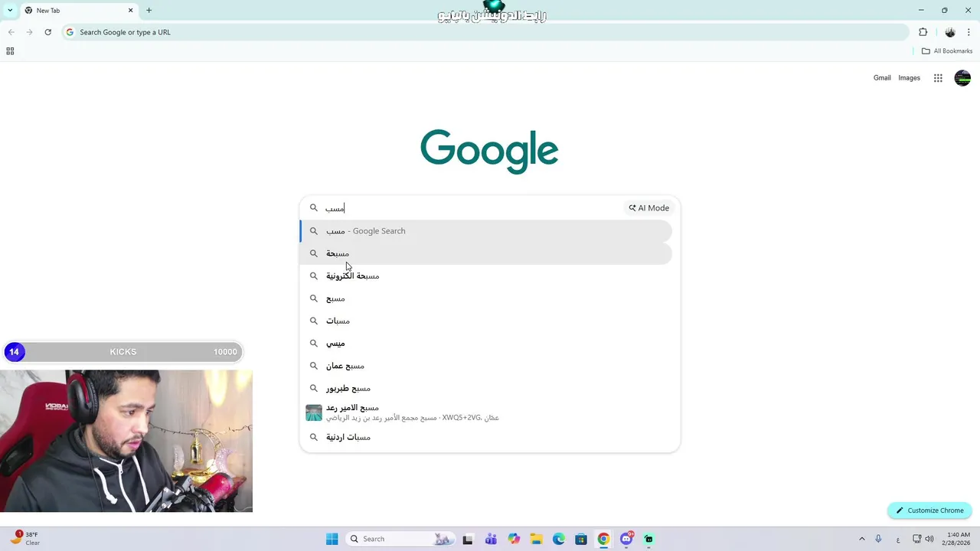Open the Extensions puzzle icon
This screenshot has width=980, height=551.
pyautogui.click(x=923, y=32)
